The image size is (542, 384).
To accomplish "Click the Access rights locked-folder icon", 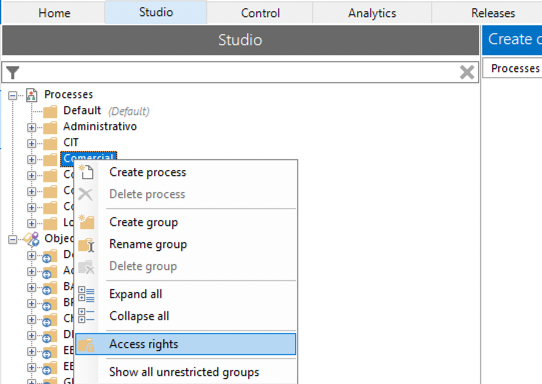I will tap(86, 345).
